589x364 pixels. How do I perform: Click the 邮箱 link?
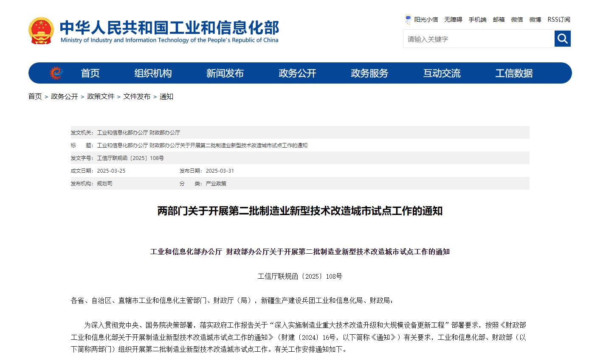(499, 20)
